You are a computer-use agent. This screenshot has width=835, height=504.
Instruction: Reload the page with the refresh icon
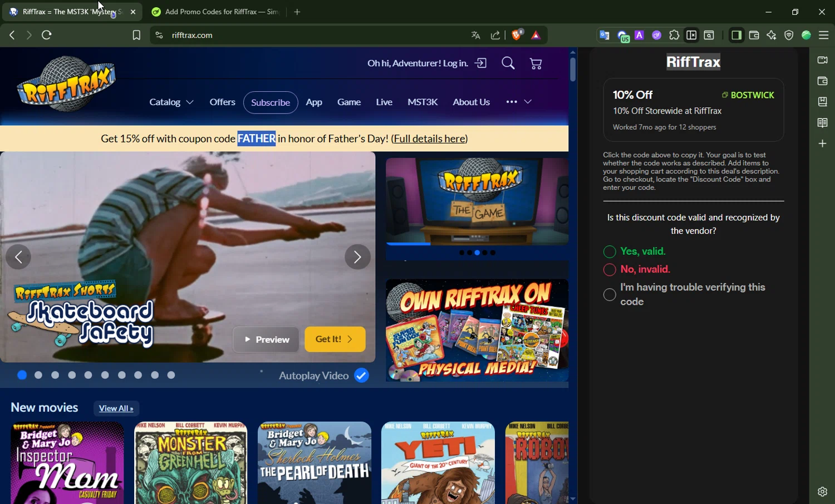pos(47,35)
